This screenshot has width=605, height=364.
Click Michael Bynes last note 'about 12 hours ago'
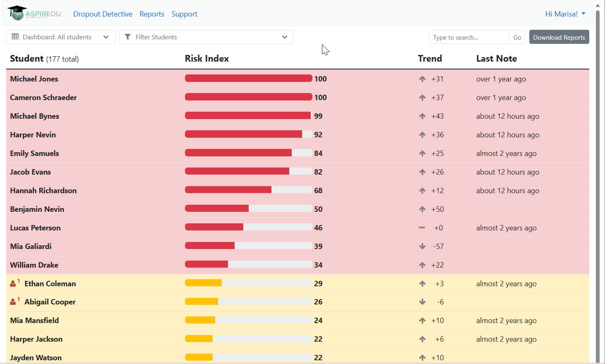[x=508, y=116]
